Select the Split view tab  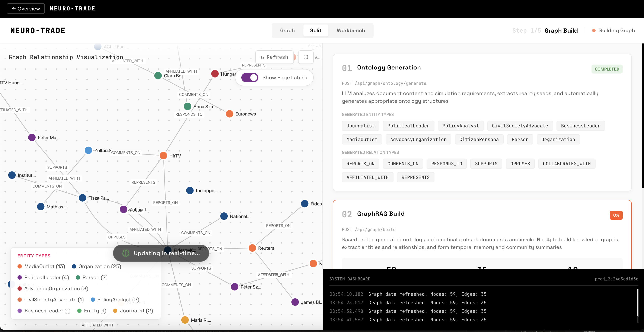pyautogui.click(x=316, y=30)
